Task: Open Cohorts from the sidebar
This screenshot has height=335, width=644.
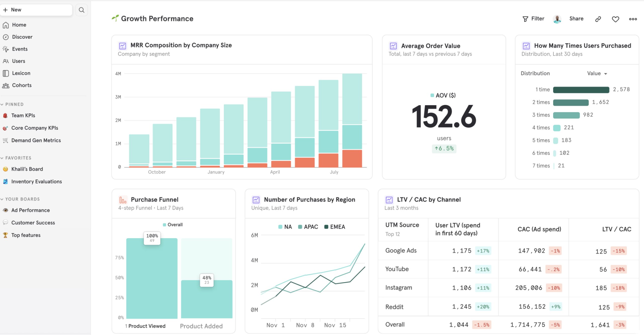Action: pos(22,85)
